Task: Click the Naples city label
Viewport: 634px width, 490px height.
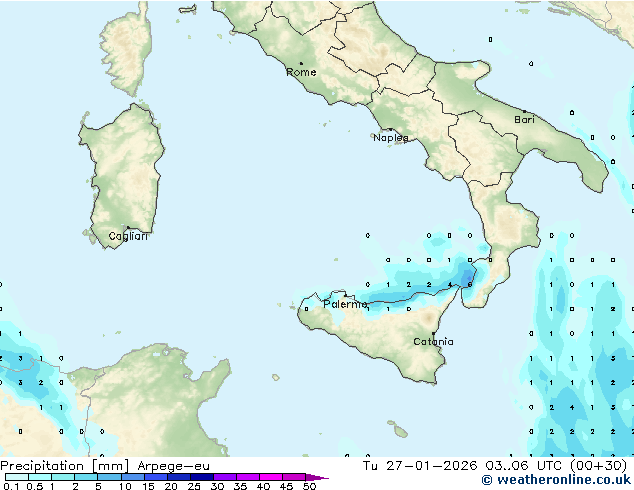Action: [x=391, y=138]
